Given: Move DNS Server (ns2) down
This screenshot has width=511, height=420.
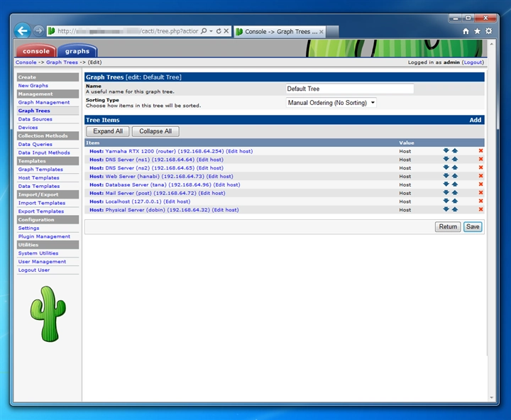Looking at the screenshot, I should point(446,167).
